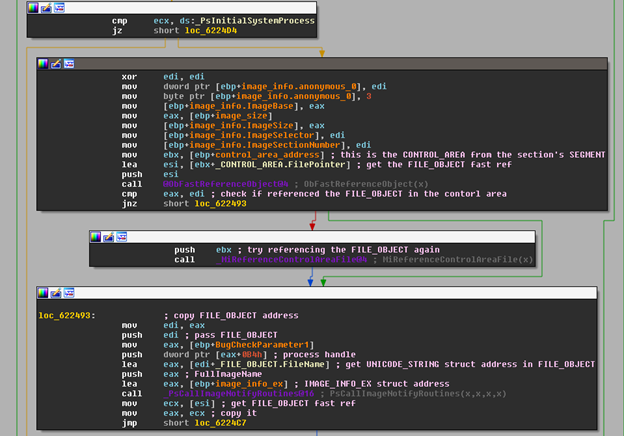Viewport: 624px width, 436px height.
Task: Click the loc_622493 label at block start
Action: pyautogui.click(x=64, y=315)
